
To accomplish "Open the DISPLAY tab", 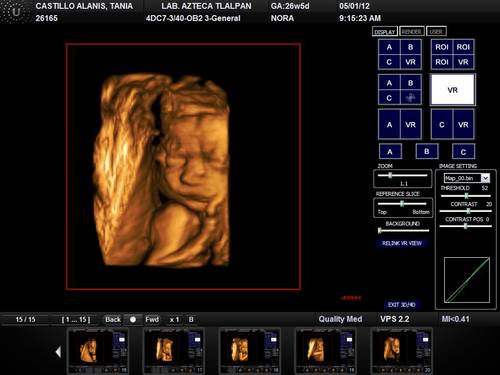I will 385,32.
